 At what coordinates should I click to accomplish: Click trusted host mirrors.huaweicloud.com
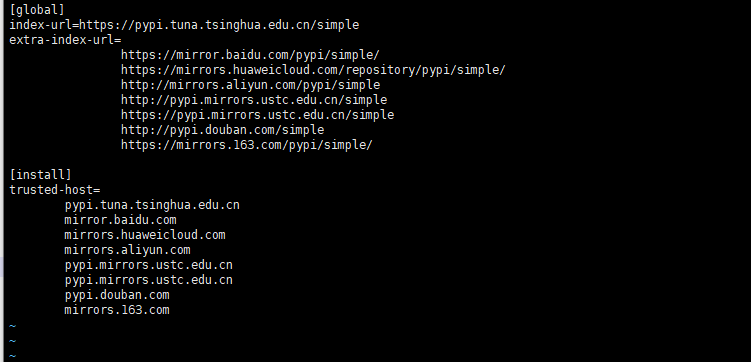[x=145, y=235]
